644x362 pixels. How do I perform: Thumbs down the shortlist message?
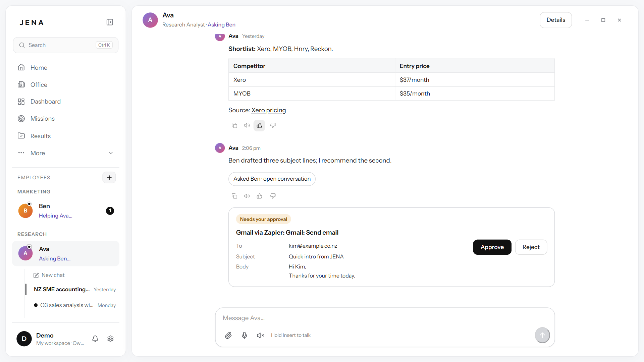pyautogui.click(x=273, y=125)
